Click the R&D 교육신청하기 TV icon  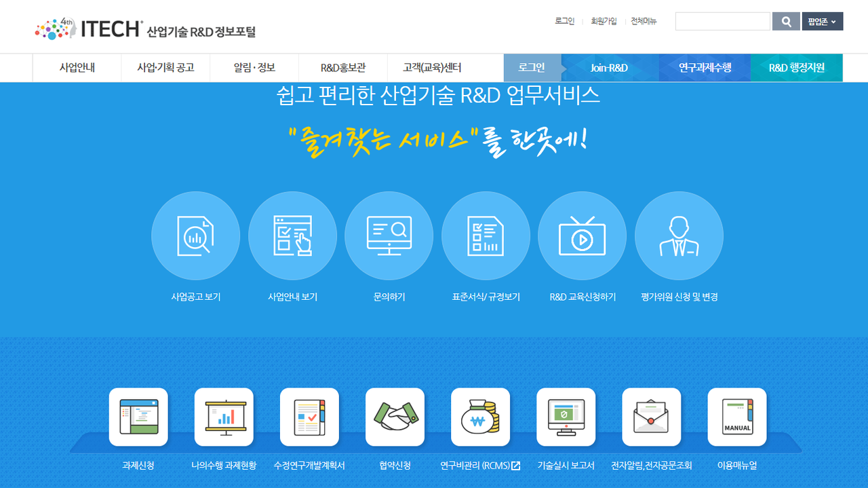[x=582, y=236]
